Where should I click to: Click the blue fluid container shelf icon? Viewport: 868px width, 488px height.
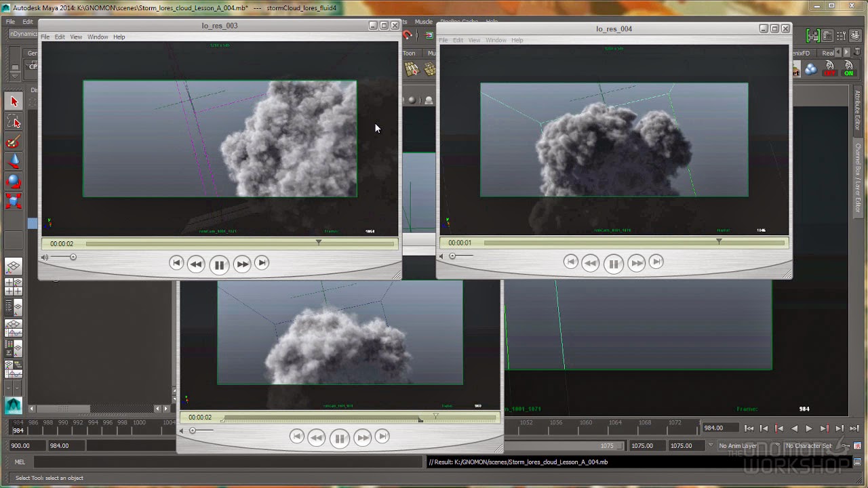point(811,68)
